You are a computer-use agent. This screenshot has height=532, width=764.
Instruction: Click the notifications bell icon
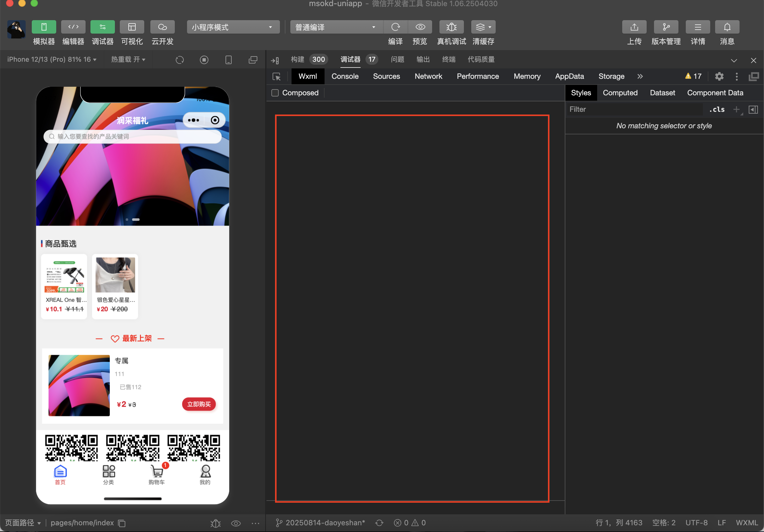coord(727,27)
